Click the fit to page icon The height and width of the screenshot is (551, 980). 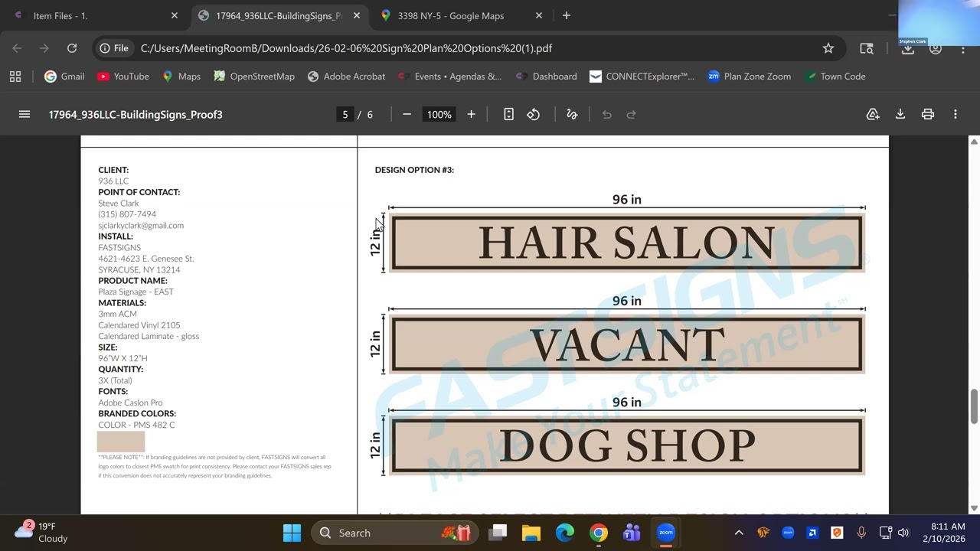coord(508,114)
